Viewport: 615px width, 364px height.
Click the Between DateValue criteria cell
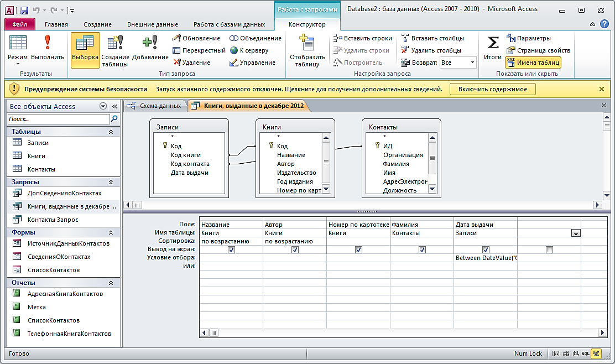(486, 258)
